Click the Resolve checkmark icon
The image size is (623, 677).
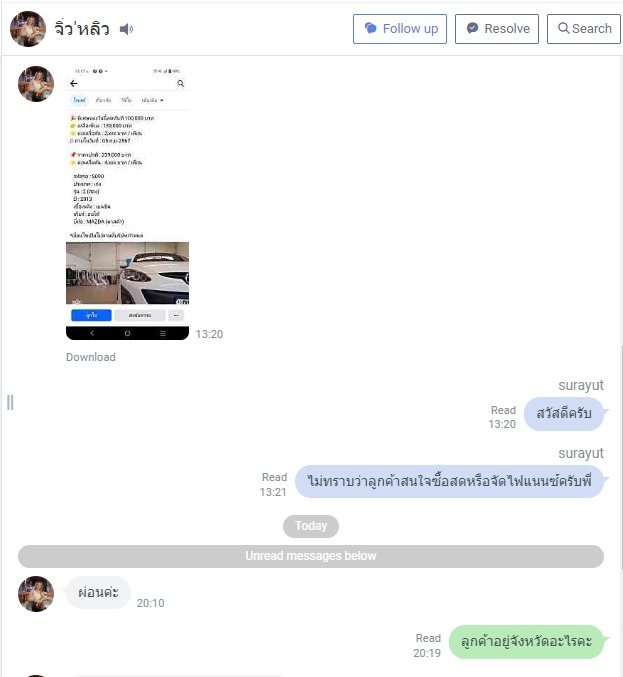coord(472,28)
